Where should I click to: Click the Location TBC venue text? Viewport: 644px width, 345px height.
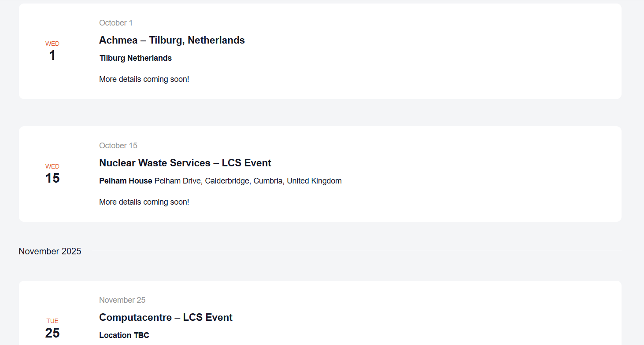click(124, 335)
